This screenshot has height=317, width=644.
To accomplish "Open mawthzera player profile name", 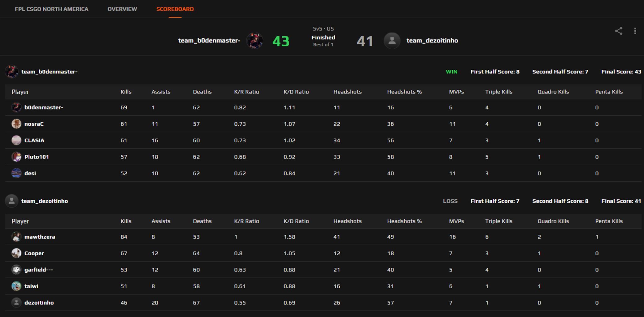I will (x=40, y=237).
